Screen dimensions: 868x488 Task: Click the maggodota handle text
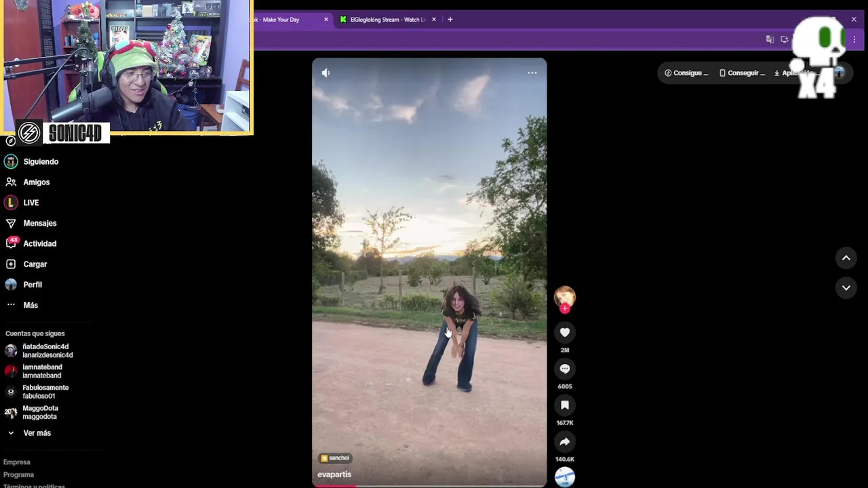tap(39, 417)
